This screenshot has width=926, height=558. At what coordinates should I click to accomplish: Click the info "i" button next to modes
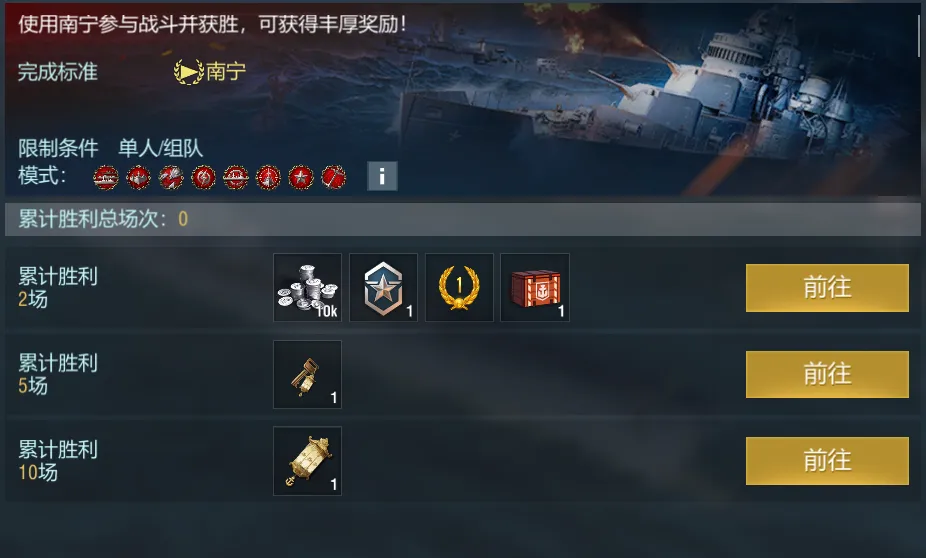[x=382, y=176]
